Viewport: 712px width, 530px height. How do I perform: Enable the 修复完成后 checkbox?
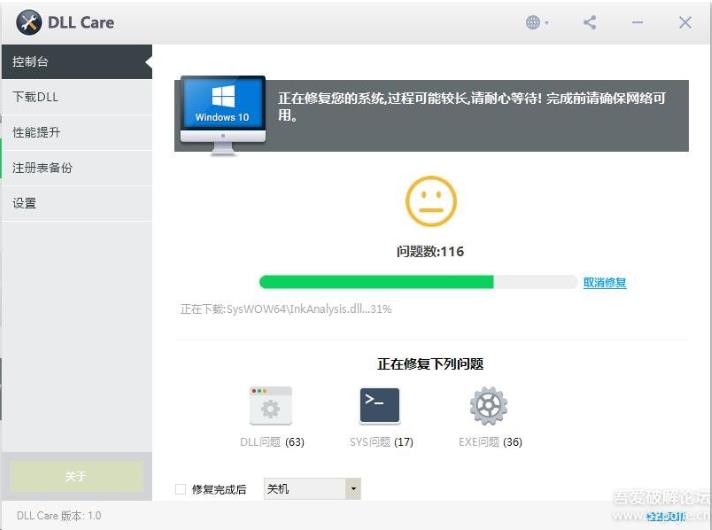click(181, 489)
